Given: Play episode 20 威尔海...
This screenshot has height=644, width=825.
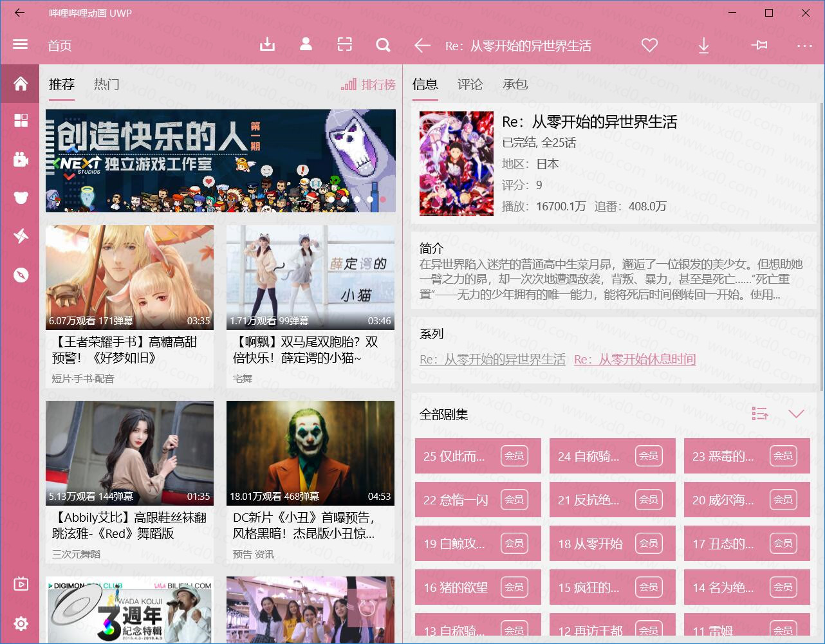Looking at the screenshot, I should 747,500.
